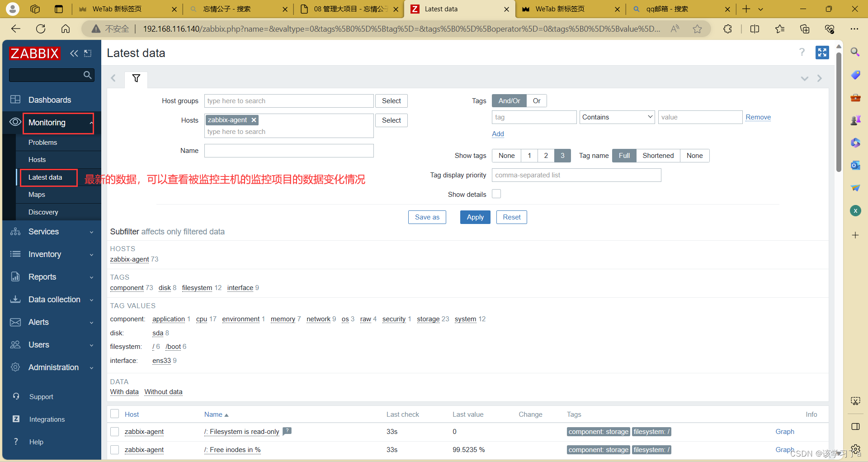The width and height of the screenshot is (868, 462).
Task: Click Select button for Hosts
Action: pyautogui.click(x=392, y=120)
